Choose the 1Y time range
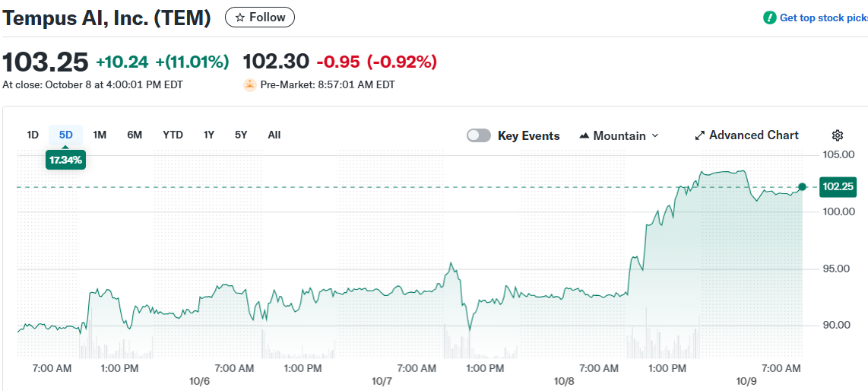Image resolution: width=868 pixels, height=391 pixels. [x=209, y=135]
